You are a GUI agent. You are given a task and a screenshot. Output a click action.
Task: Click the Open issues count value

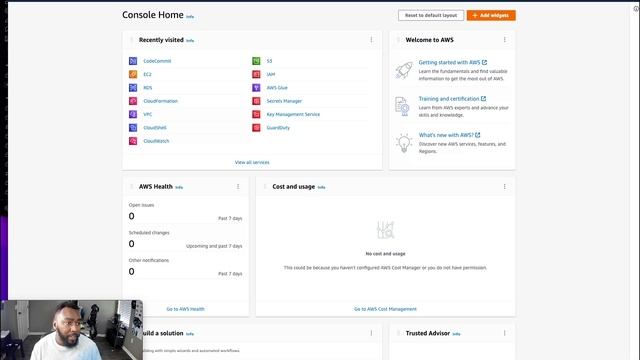pyautogui.click(x=131, y=216)
